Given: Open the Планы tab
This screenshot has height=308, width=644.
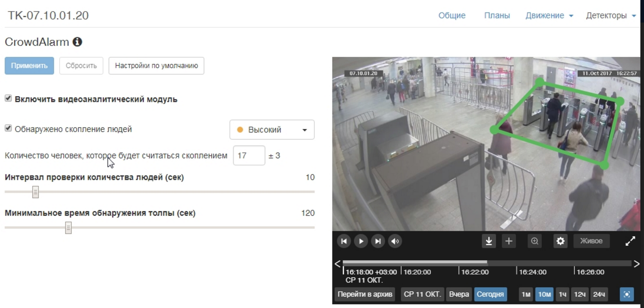Looking at the screenshot, I should (x=497, y=15).
